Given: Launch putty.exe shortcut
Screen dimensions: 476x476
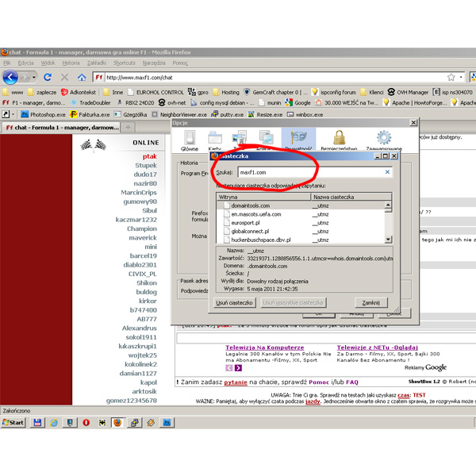Looking at the screenshot, I should click(x=228, y=114).
